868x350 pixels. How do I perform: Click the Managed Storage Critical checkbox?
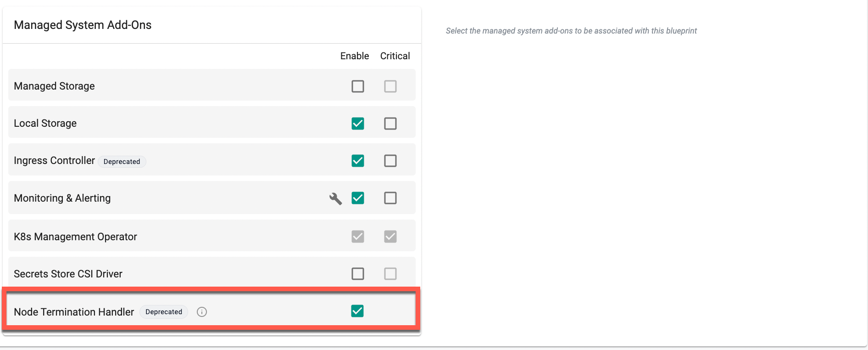point(390,86)
